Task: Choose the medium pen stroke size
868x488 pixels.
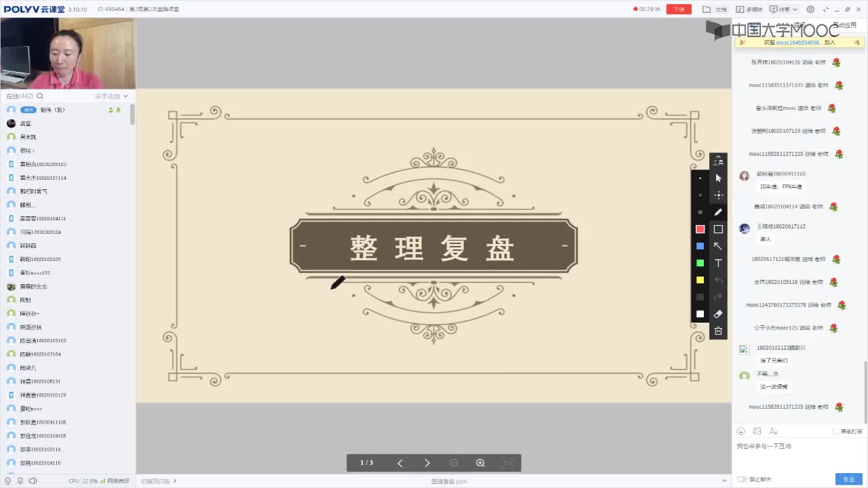Action: coord(701,195)
